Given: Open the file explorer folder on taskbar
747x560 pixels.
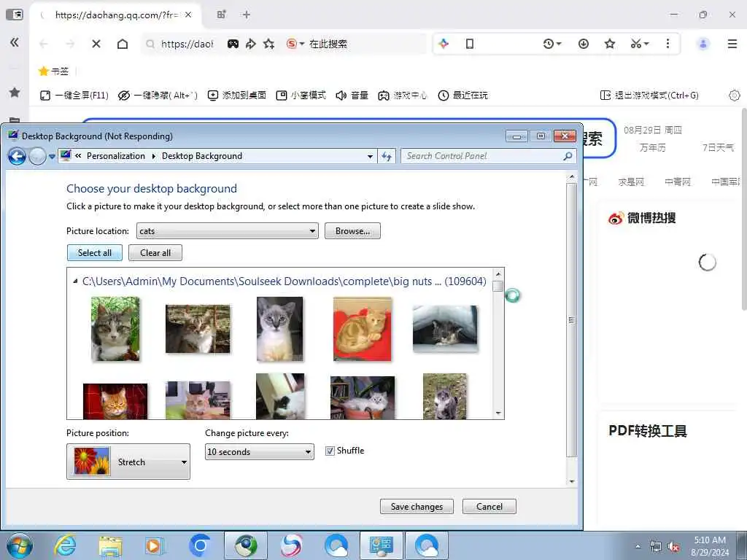Looking at the screenshot, I should pos(110,545).
